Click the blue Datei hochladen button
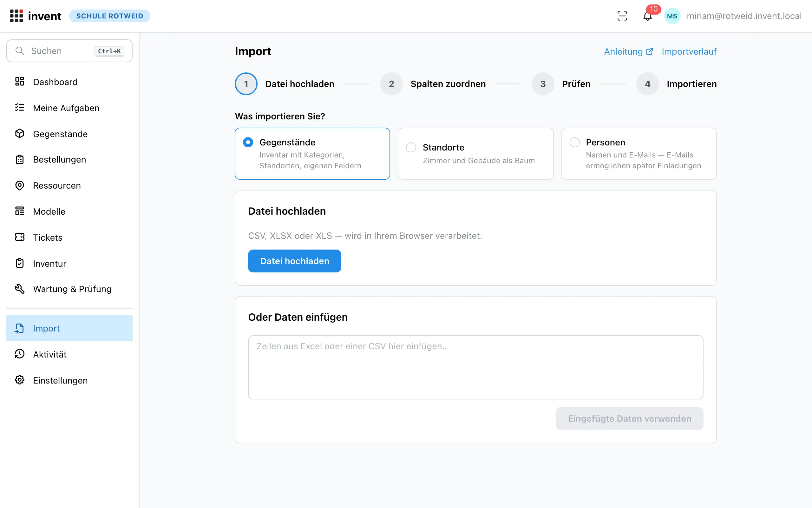Viewport: 812px width, 508px height. [x=295, y=261]
